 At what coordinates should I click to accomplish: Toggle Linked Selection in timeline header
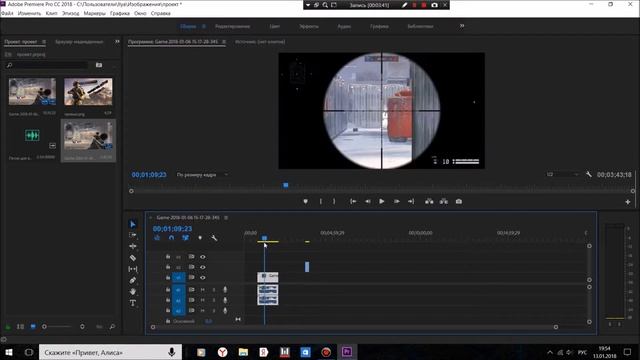click(x=186, y=238)
